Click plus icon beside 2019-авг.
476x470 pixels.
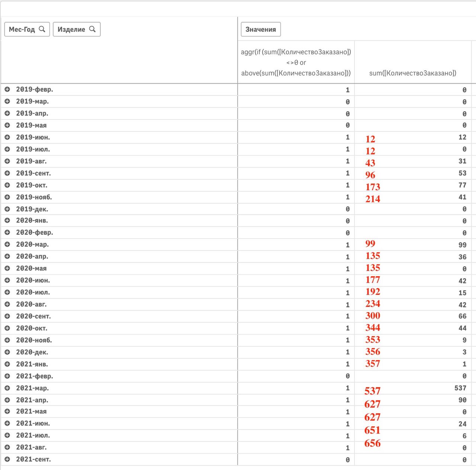(x=7, y=161)
